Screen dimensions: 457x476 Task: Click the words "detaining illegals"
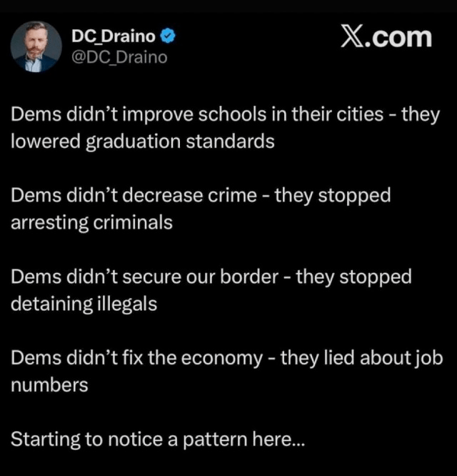84,304
